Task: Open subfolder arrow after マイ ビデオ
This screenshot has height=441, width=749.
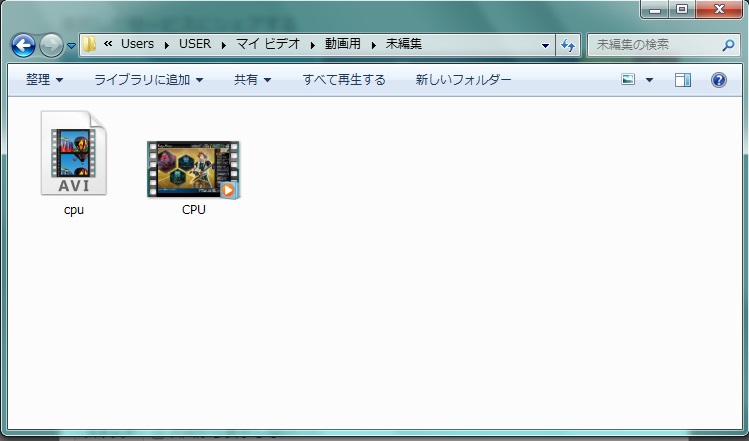Action: point(313,45)
